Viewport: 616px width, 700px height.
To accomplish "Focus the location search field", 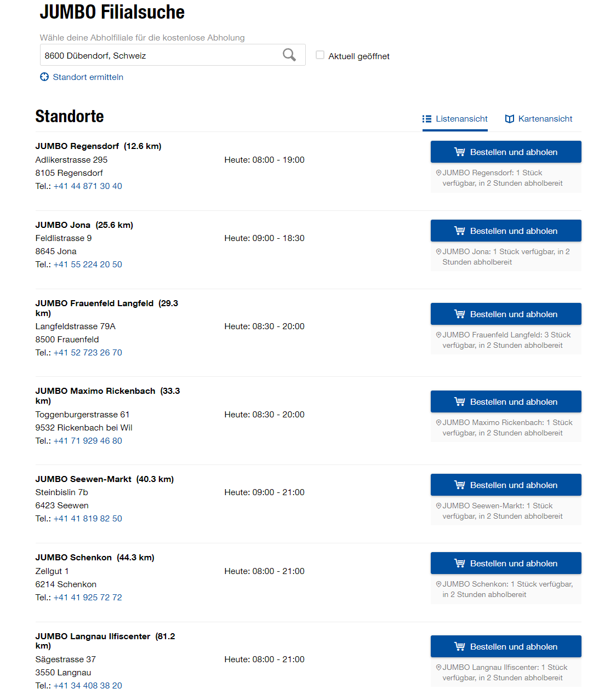I will 159,55.
